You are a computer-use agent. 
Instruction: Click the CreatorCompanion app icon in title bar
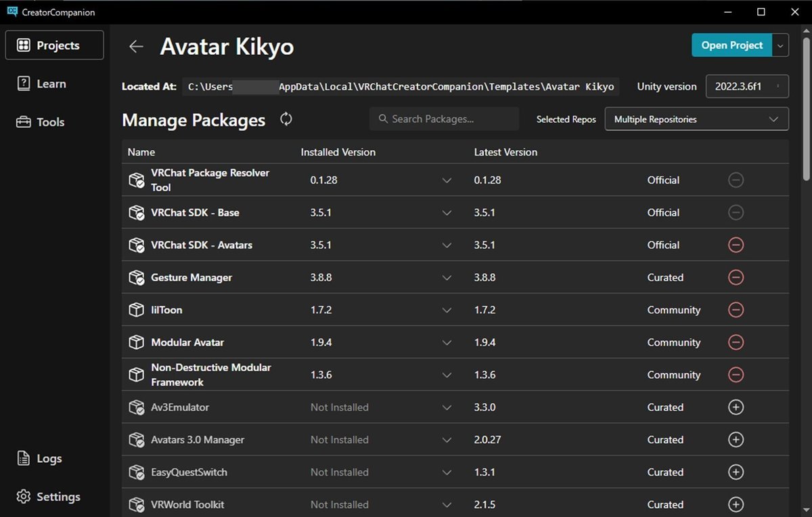pyautogui.click(x=12, y=12)
